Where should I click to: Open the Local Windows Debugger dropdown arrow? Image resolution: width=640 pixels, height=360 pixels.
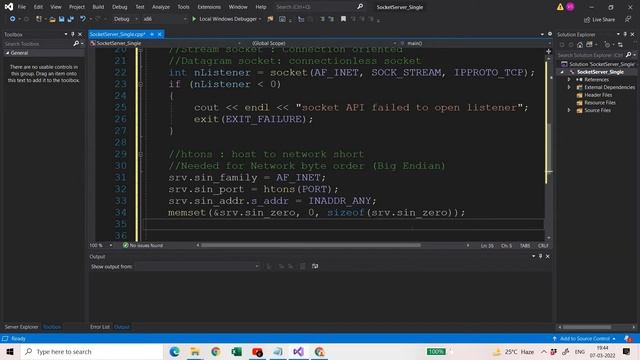coord(260,19)
